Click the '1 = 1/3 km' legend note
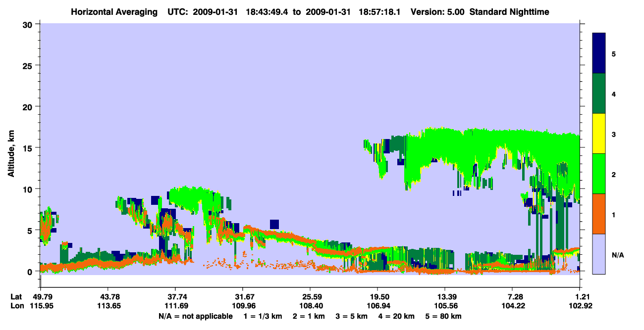This screenshot has height=330, width=644. point(263,316)
